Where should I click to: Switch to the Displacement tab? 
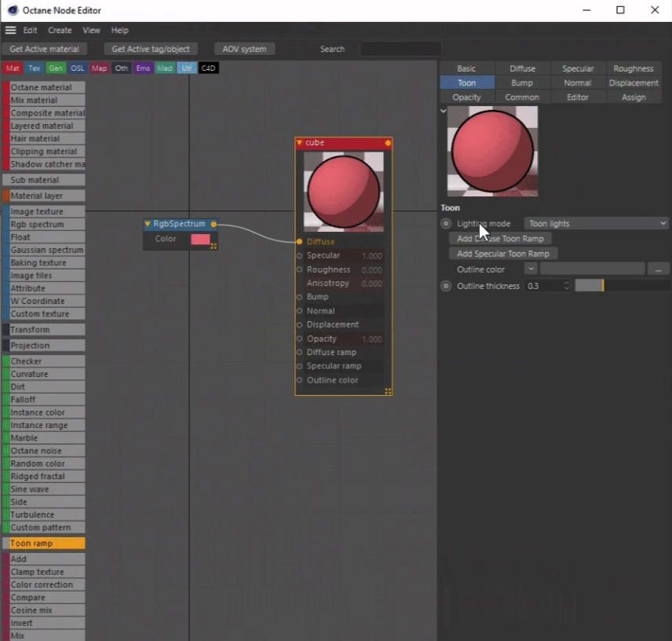(634, 82)
